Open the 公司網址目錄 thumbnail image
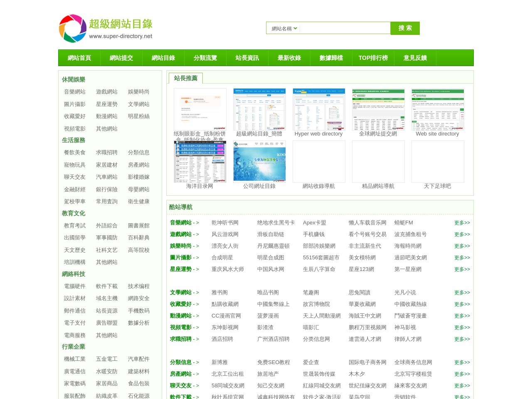 coord(259,162)
